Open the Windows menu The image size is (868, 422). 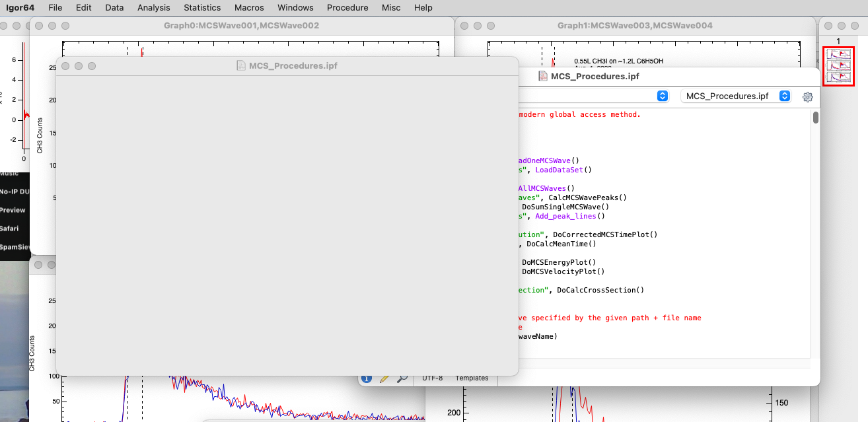coord(295,8)
